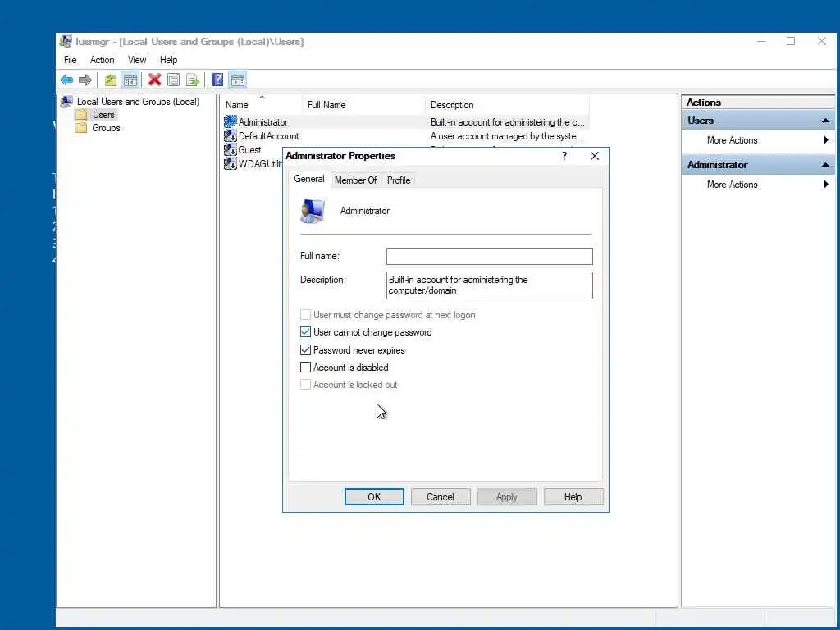Open the Help menu

click(x=168, y=60)
